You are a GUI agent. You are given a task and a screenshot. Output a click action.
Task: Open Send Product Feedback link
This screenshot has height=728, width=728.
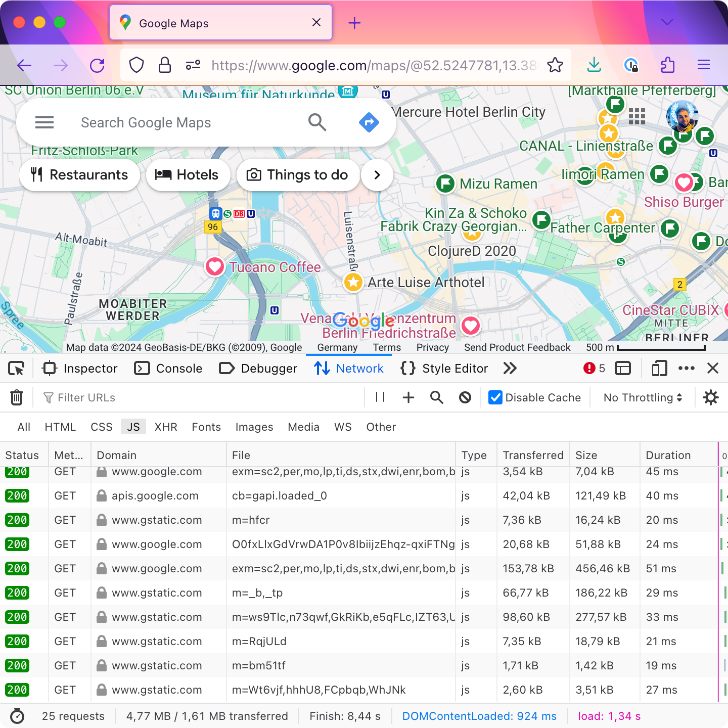(517, 347)
